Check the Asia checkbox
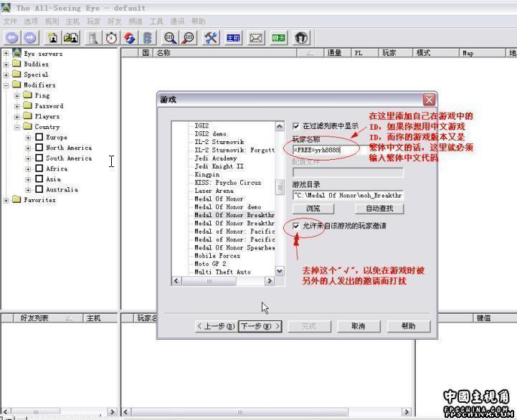 point(39,178)
